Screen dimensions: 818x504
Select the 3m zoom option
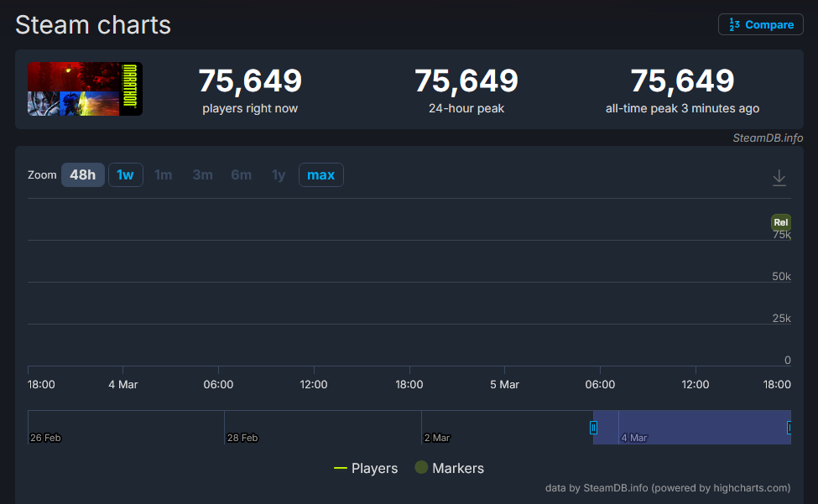pyautogui.click(x=202, y=174)
